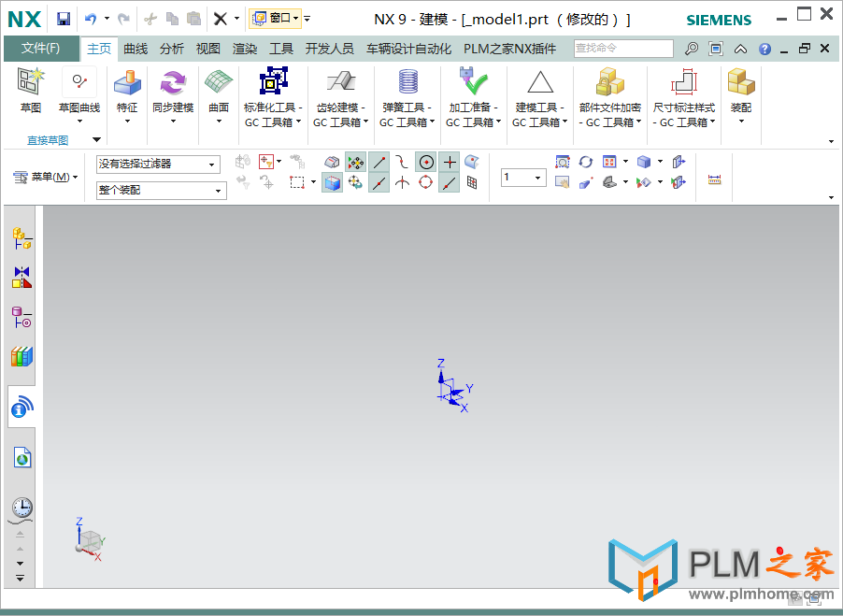Toggle Mid Point snap option
This screenshot has height=616, width=843.
(x=379, y=183)
